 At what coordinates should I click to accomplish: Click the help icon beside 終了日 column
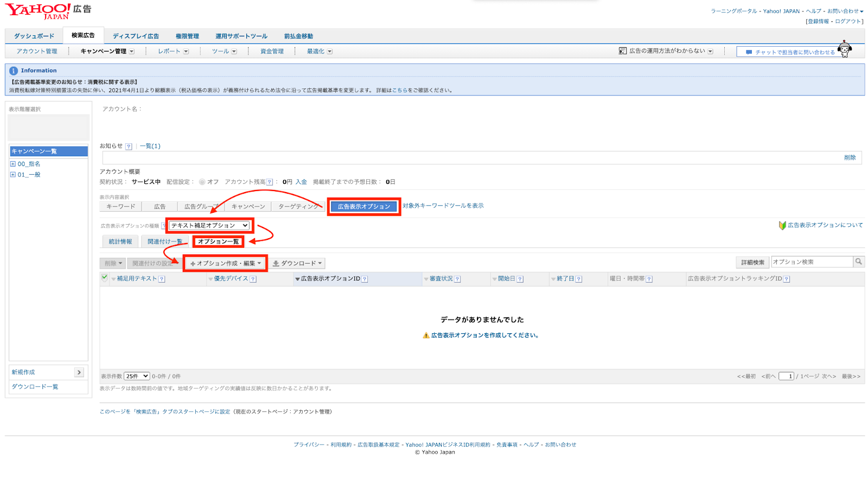coord(579,279)
